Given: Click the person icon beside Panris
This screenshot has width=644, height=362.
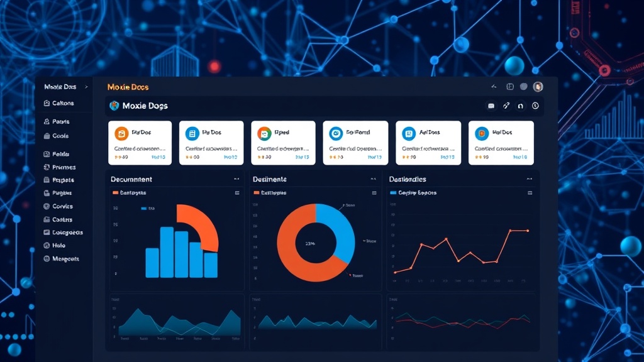Looking at the screenshot, I should pyautogui.click(x=47, y=121).
